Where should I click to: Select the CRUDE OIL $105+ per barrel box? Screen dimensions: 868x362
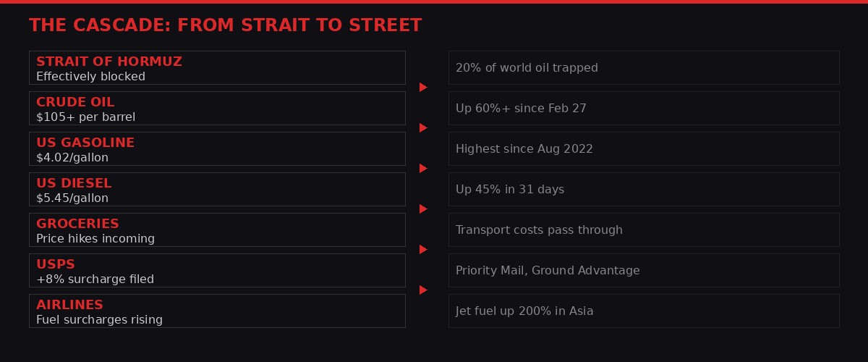217,109
